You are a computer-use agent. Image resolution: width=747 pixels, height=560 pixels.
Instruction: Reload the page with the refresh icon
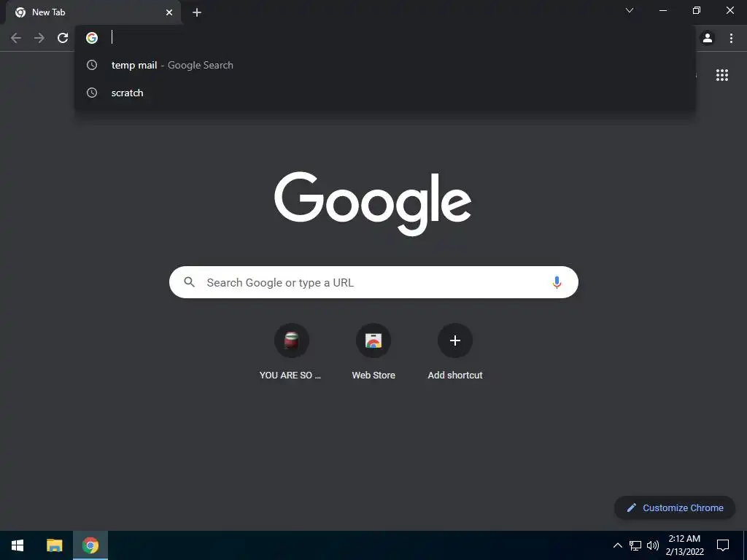pos(63,38)
